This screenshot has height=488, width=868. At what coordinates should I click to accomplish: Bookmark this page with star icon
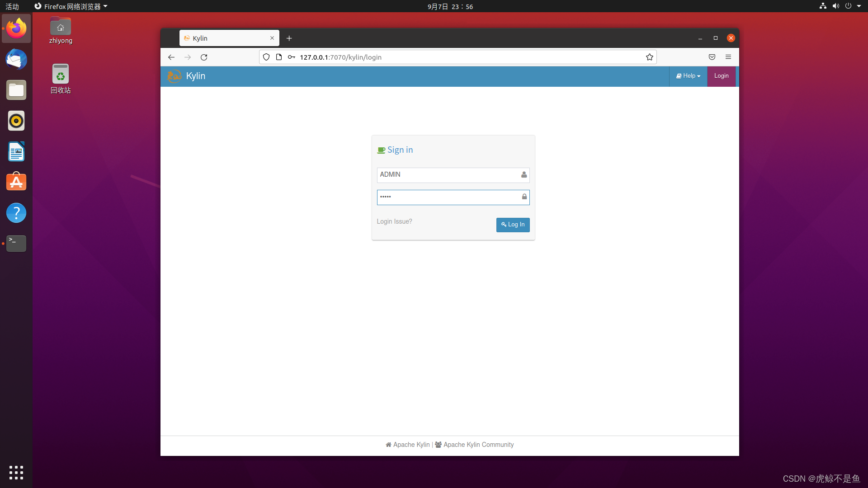649,57
